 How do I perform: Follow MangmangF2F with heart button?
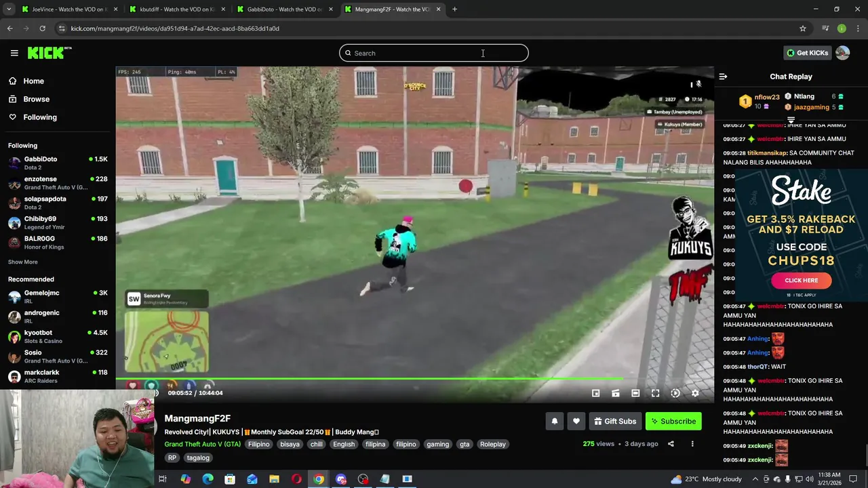[x=576, y=422]
